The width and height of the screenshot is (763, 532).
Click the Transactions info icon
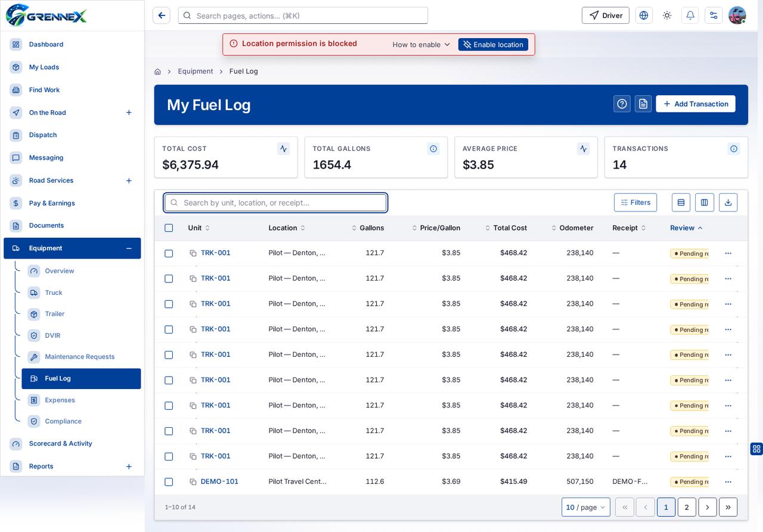734,149
